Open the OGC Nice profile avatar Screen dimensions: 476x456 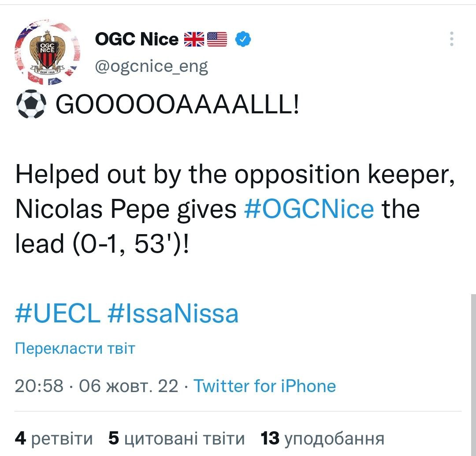47,52
